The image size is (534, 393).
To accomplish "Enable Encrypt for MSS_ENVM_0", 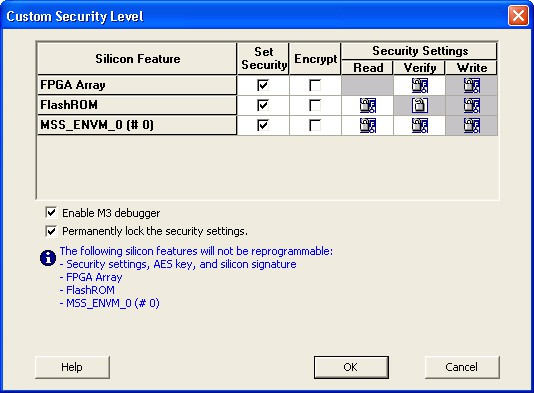I will [x=315, y=125].
